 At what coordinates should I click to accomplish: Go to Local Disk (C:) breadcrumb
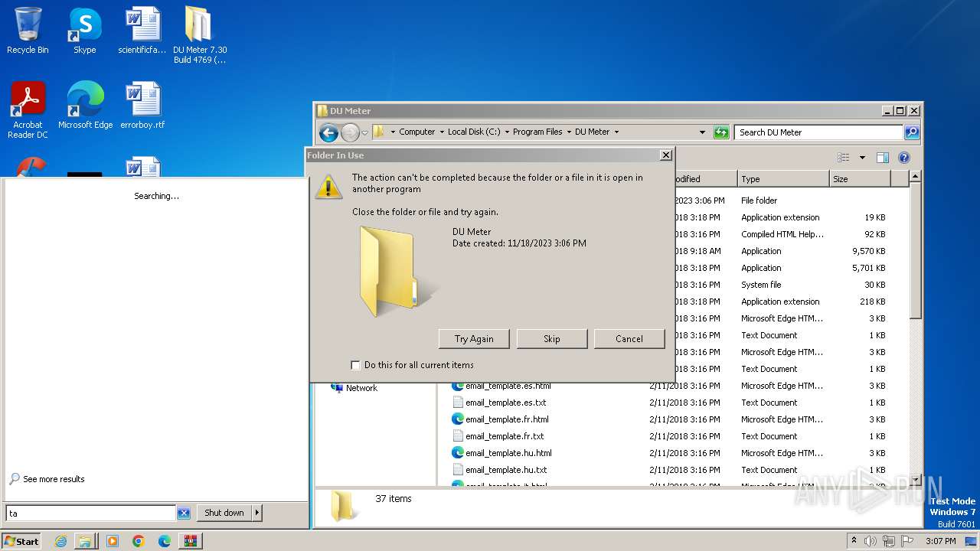(x=474, y=132)
